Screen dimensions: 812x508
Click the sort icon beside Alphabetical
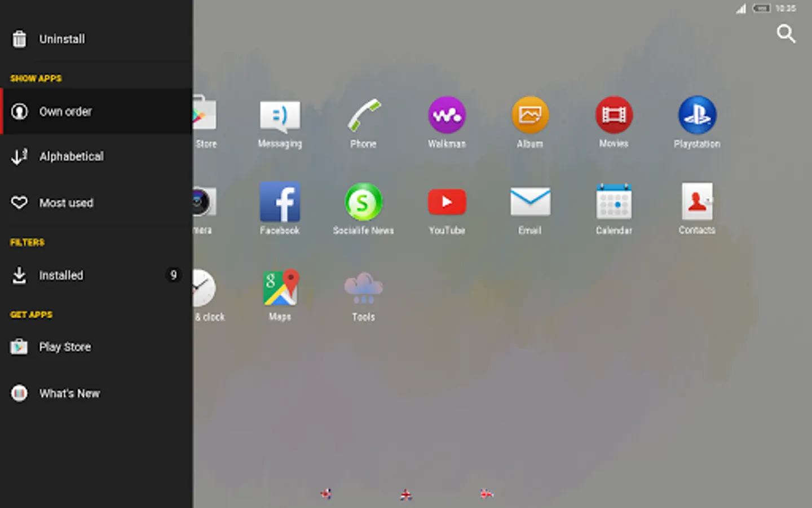(x=19, y=156)
